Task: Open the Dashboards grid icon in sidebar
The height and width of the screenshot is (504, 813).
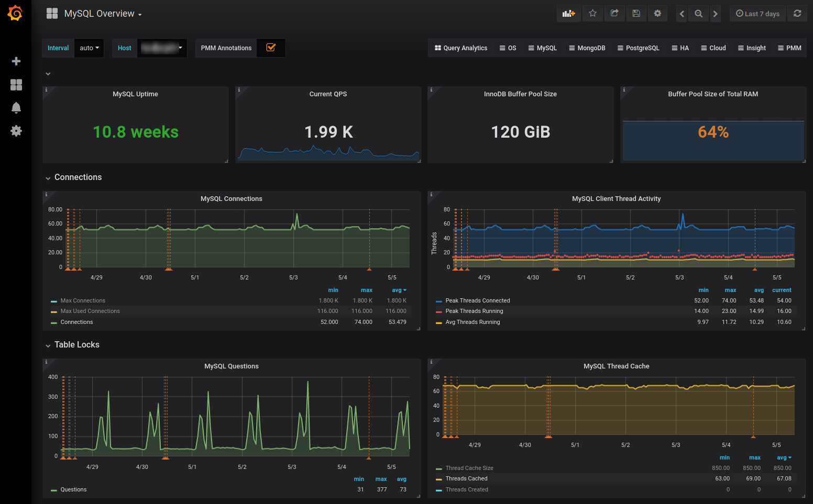Action: click(x=16, y=85)
